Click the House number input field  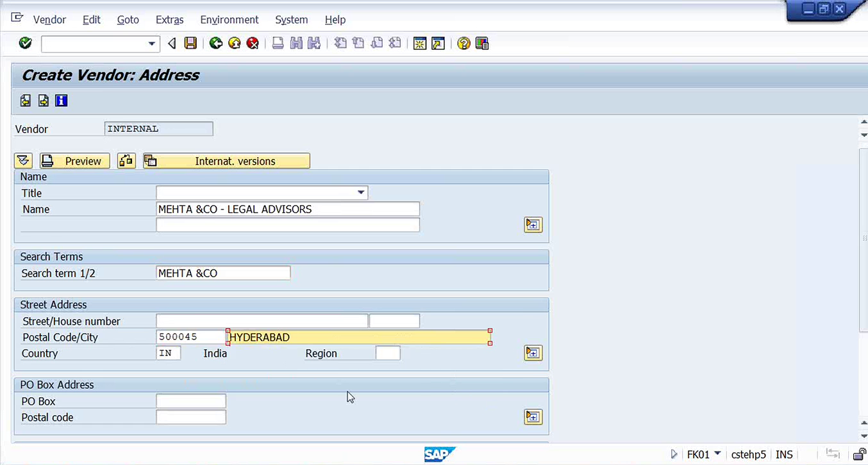[x=395, y=321]
